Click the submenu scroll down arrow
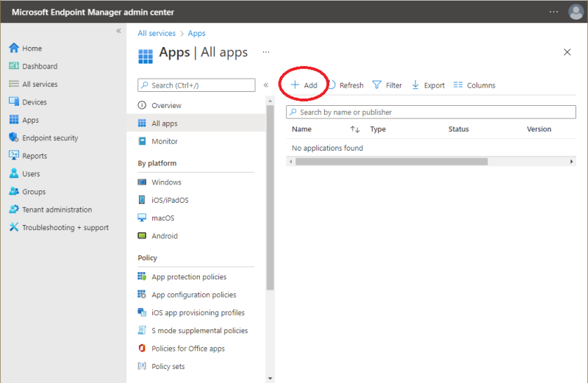Image resolution: width=588 pixels, height=383 pixels. click(x=270, y=379)
